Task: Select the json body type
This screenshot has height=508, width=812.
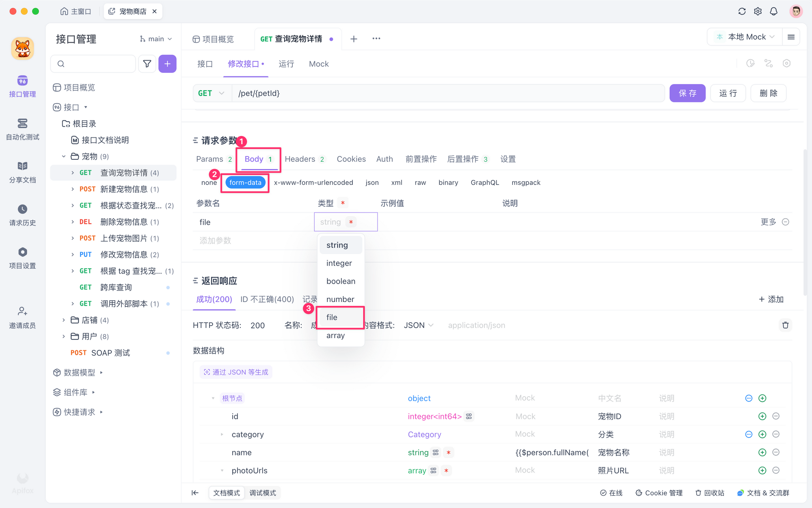Action: pos(372,183)
